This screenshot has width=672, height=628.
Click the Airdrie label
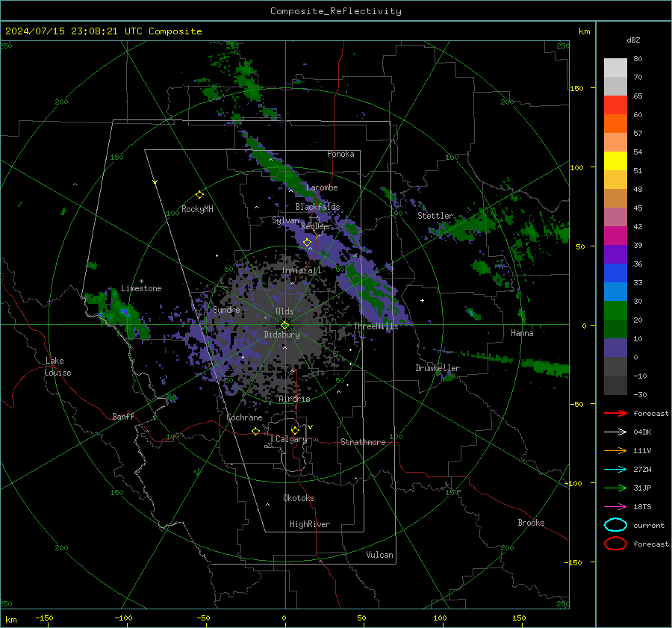pos(294,399)
